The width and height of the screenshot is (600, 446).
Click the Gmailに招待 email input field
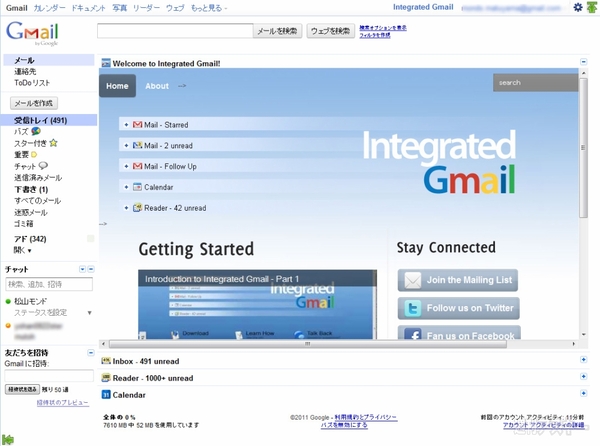(x=49, y=376)
